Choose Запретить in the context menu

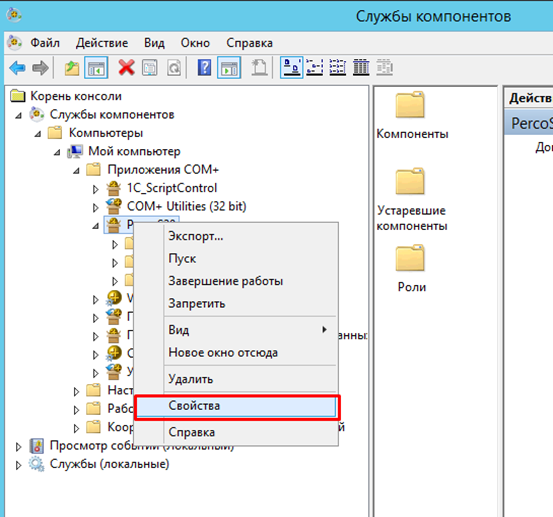click(x=236, y=303)
